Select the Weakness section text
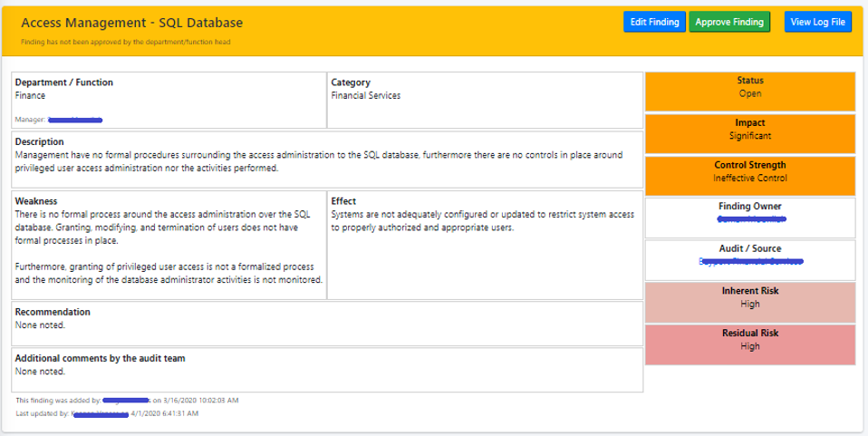 coord(169,240)
